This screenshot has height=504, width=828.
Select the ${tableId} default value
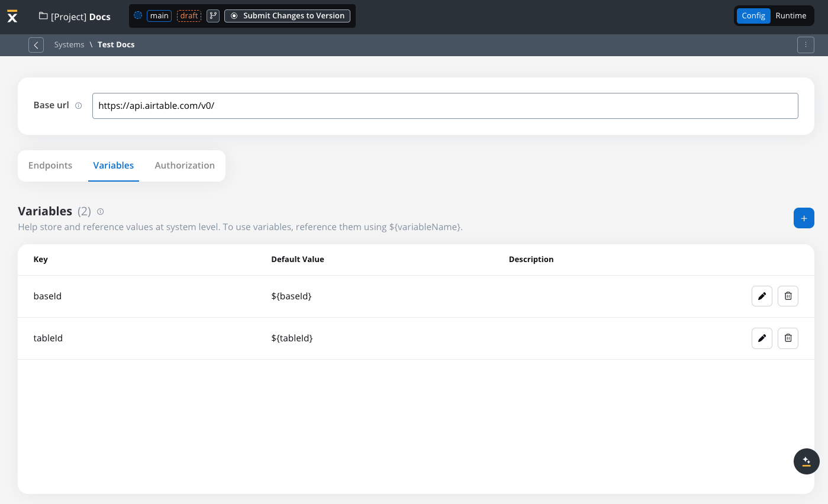(x=292, y=338)
